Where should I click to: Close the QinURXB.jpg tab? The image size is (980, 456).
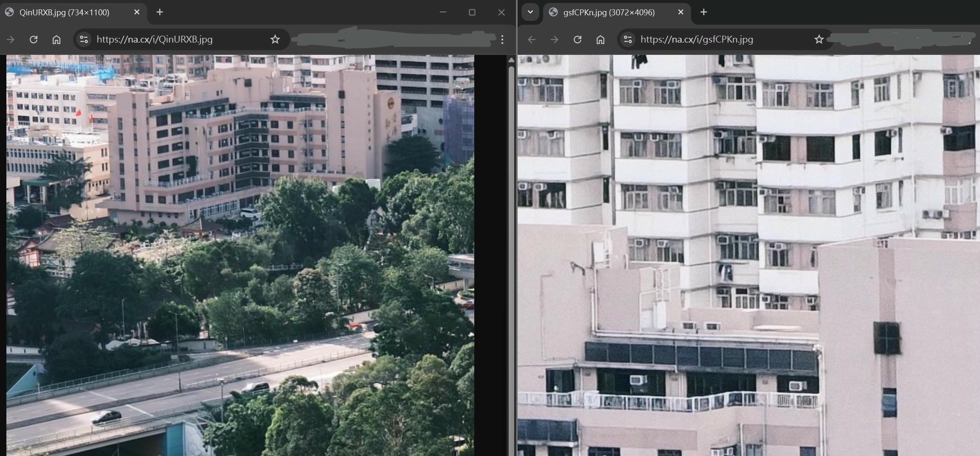click(x=137, y=12)
